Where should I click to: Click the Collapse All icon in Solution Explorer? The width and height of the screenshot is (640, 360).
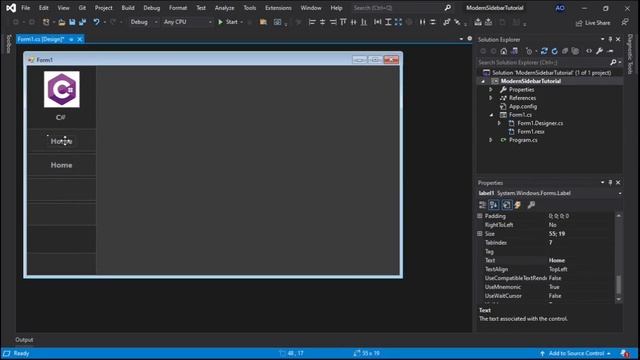point(565,51)
